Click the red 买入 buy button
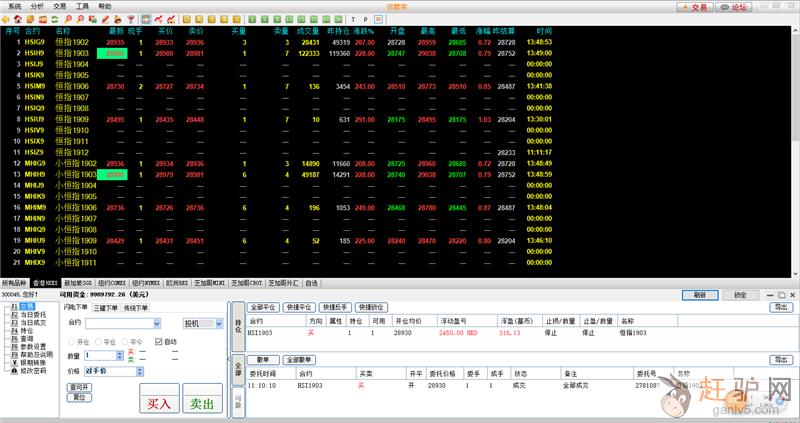 pyautogui.click(x=158, y=403)
